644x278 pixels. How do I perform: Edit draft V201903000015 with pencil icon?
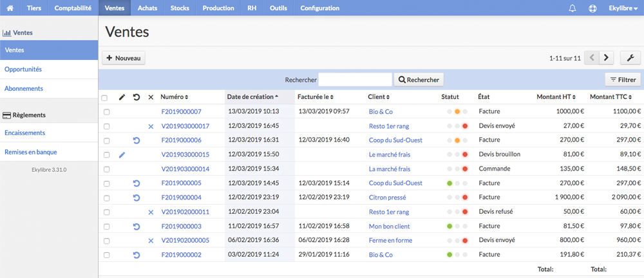pyautogui.click(x=122, y=155)
